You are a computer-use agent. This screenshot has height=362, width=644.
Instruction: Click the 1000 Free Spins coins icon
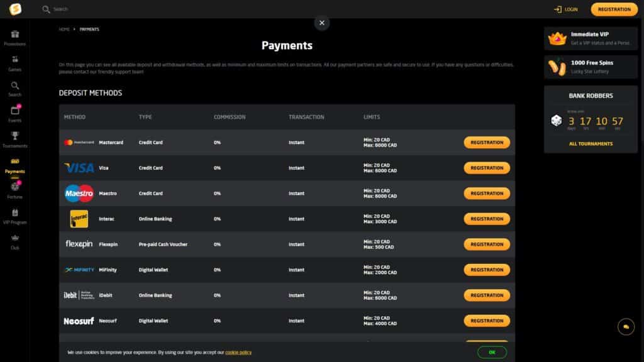tap(557, 67)
